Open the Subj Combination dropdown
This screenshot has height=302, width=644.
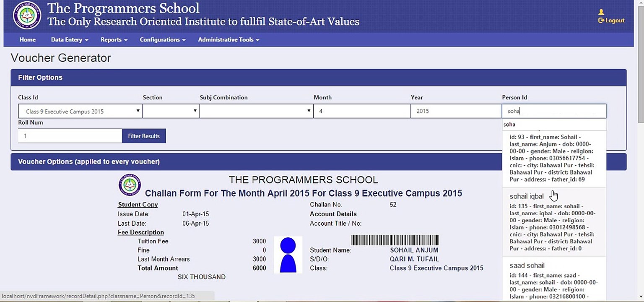click(x=256, y=111)
